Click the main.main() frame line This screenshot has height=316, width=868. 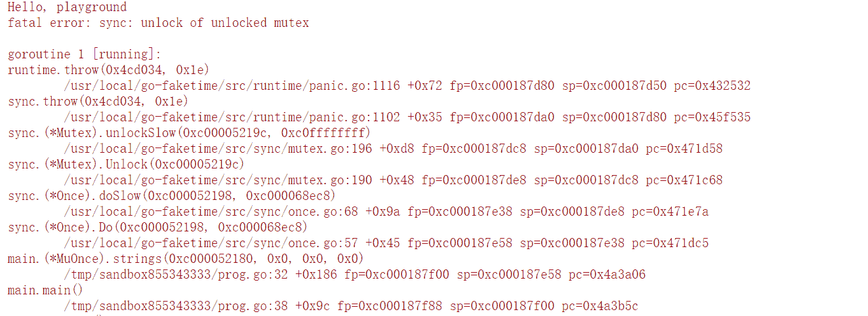pos(46,290)
